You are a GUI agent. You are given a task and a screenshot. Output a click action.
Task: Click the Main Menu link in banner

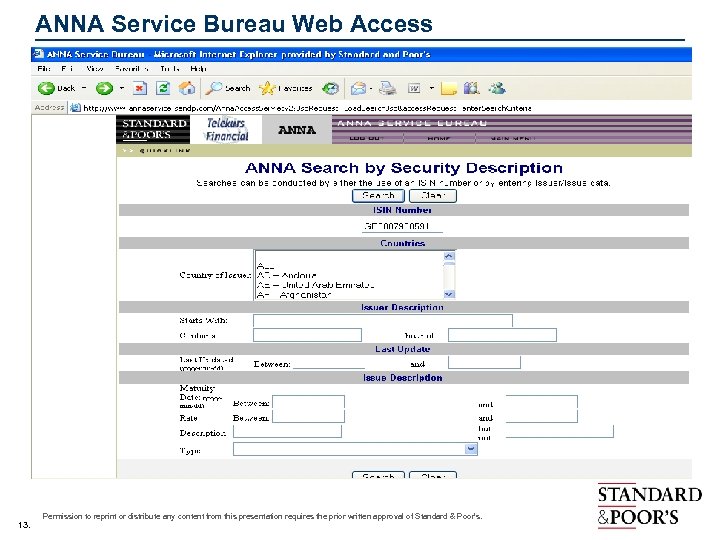pyautogui.click(x=512, y=138)
